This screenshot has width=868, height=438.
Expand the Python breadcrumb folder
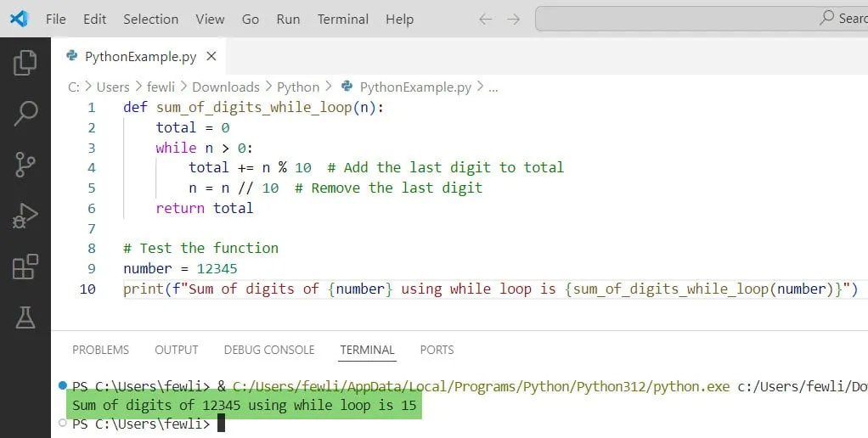[x=298, y=87]
